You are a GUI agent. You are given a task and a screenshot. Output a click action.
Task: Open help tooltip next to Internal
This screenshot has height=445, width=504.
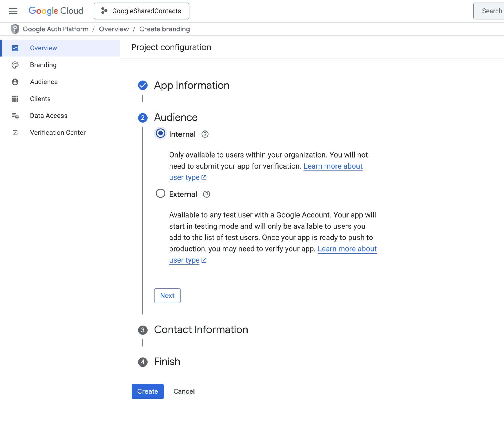coord(205,134)
